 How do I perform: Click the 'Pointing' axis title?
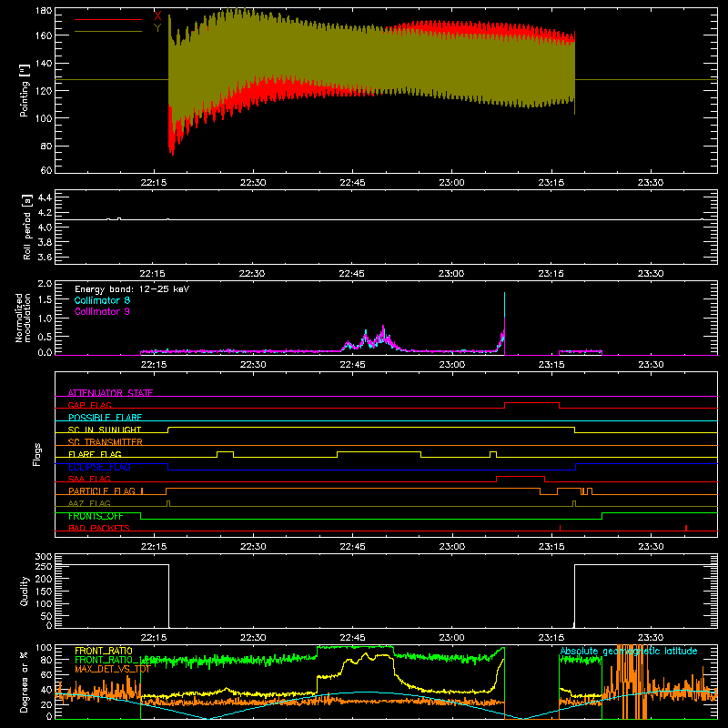click(x=25, y=90)
